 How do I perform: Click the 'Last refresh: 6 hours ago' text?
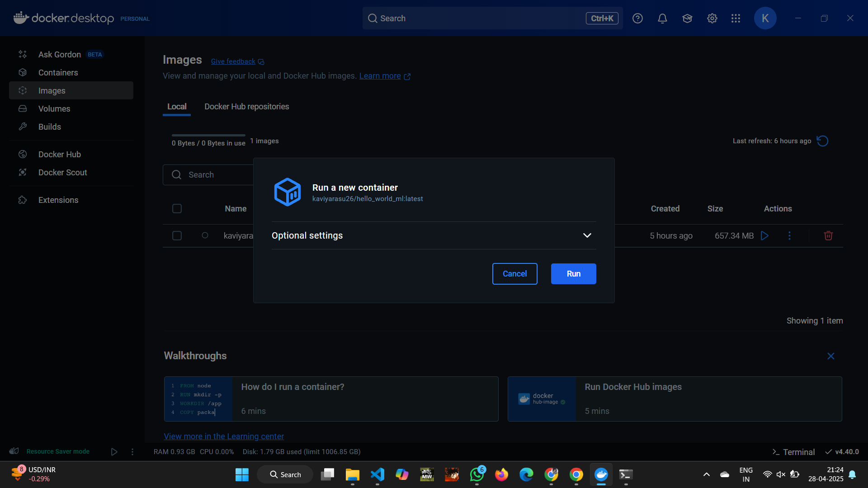772,141
